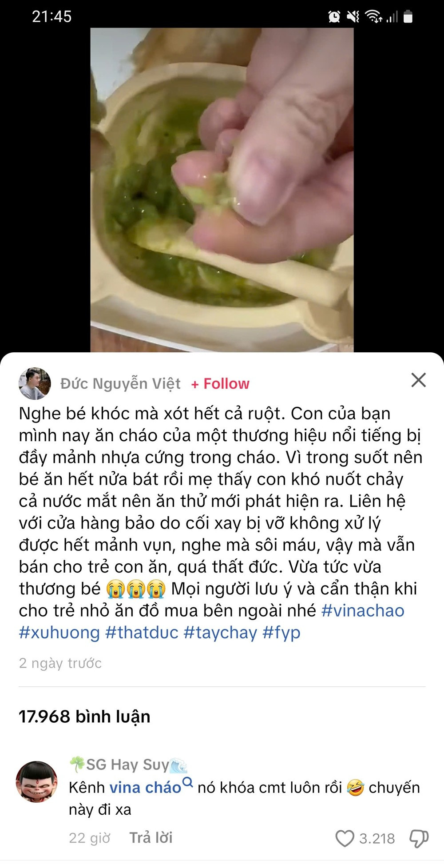Image resolution: width=444 pixels, height=868 pixels.
Task: Search the vina cháo keyword link
Action: [x=145, y=788]
